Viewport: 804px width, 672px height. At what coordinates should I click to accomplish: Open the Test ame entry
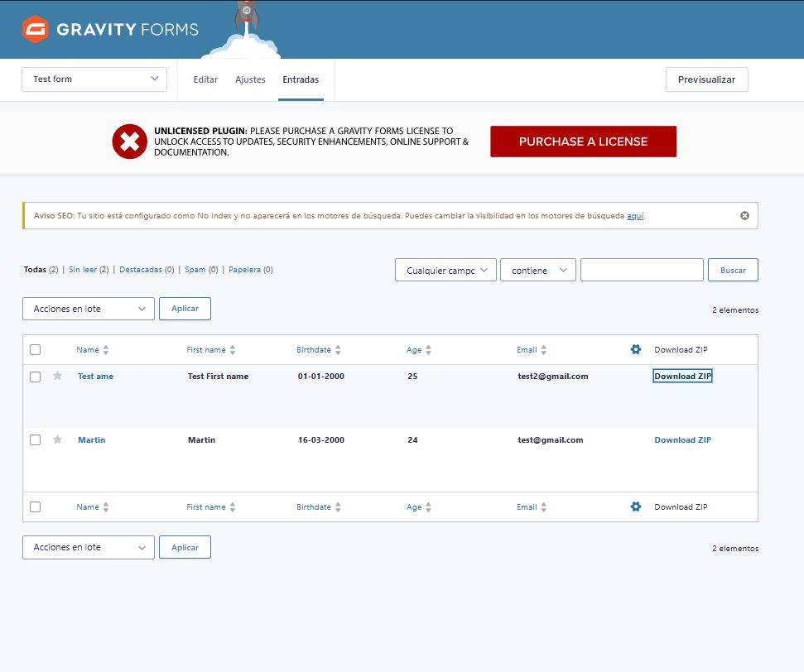tap(95, 377)
